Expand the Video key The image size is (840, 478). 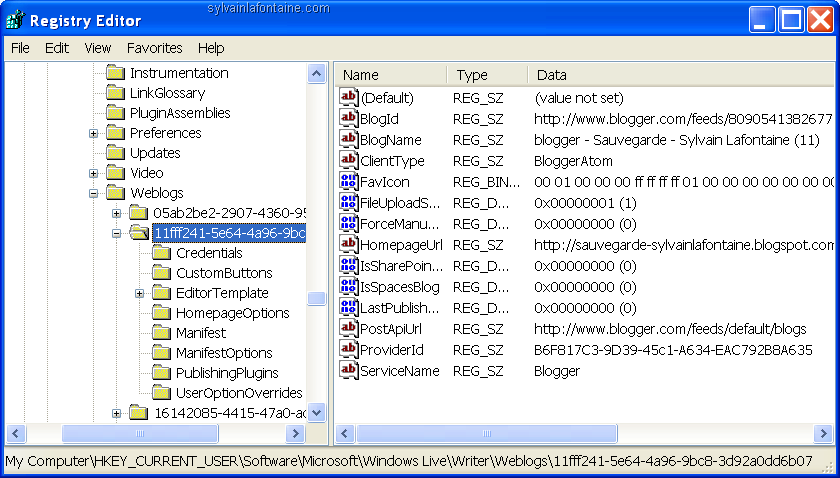point(94,173)
